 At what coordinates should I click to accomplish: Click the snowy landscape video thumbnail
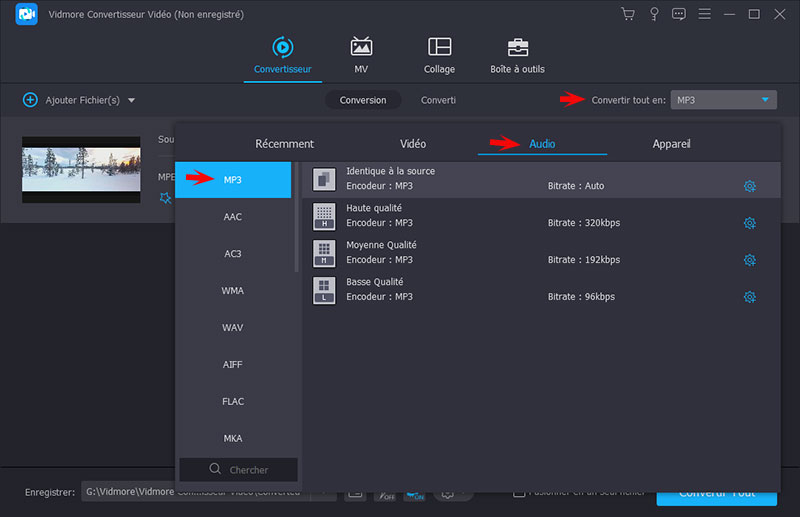click(81, 169)
